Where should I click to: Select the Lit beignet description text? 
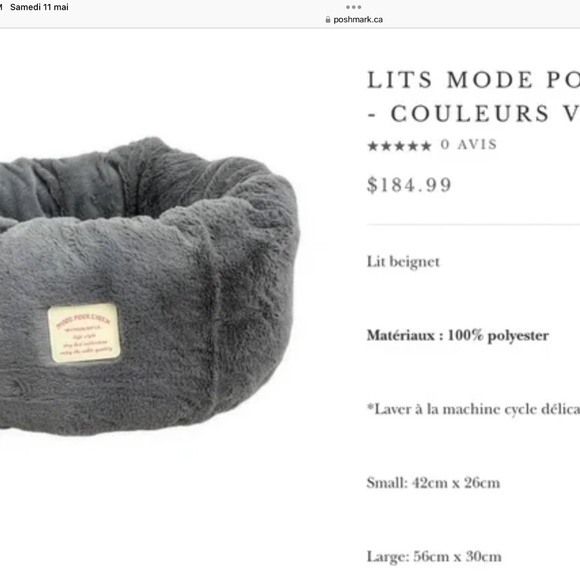[x=403, y=262]
